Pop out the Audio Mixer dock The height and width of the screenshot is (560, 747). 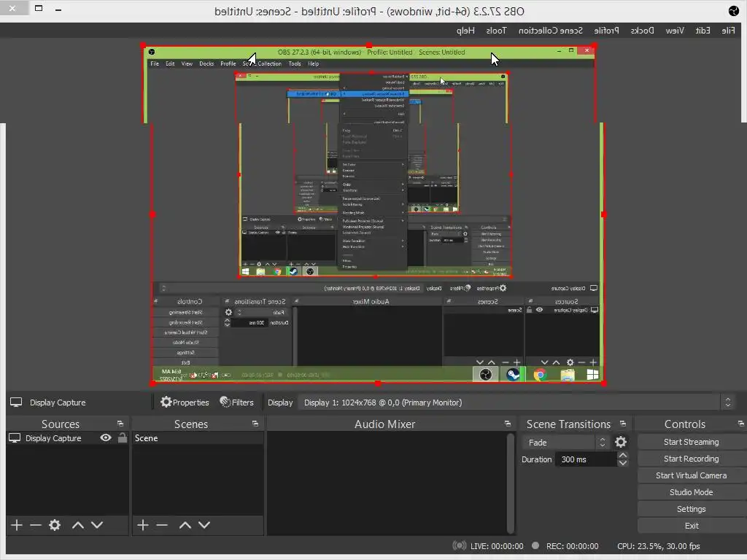click(x=508, y=424)
